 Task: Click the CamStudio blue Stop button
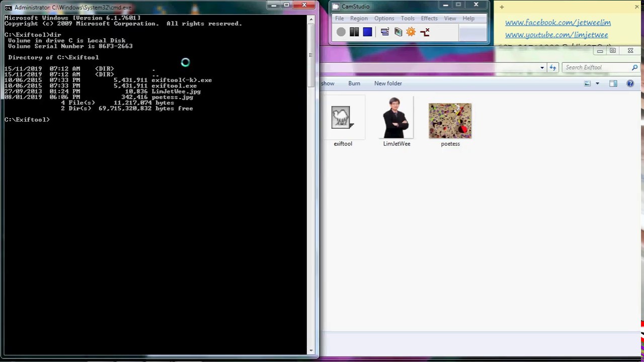coord(367,32)
